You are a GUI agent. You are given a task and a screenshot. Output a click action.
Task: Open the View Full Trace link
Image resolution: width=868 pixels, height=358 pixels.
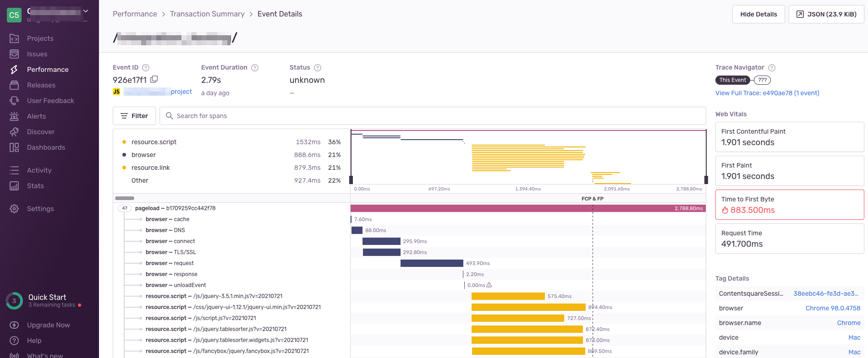pos(767,93)
